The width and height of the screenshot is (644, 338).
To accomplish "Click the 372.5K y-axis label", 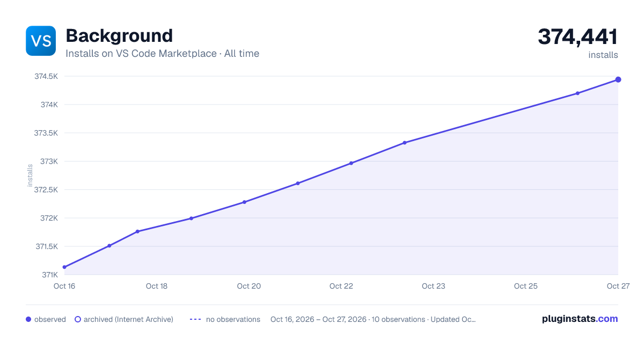I will coord(46,190).
